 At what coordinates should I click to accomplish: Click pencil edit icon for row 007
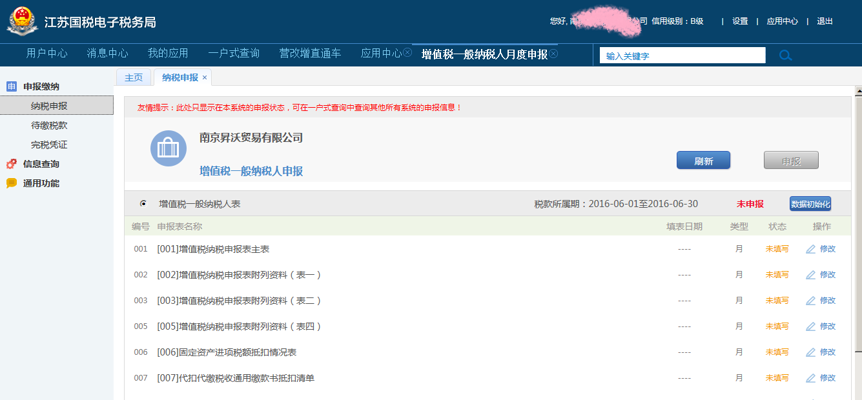click(810, 378)
